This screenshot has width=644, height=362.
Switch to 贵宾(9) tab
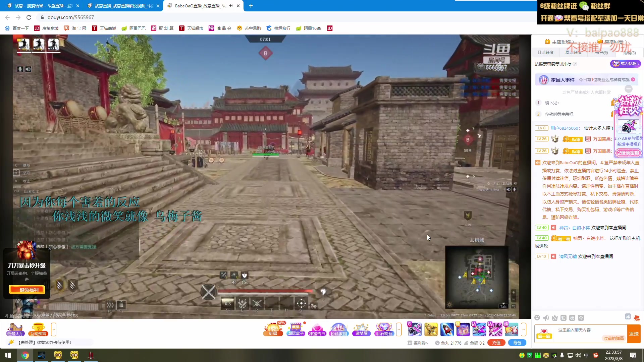coord(601,53)
